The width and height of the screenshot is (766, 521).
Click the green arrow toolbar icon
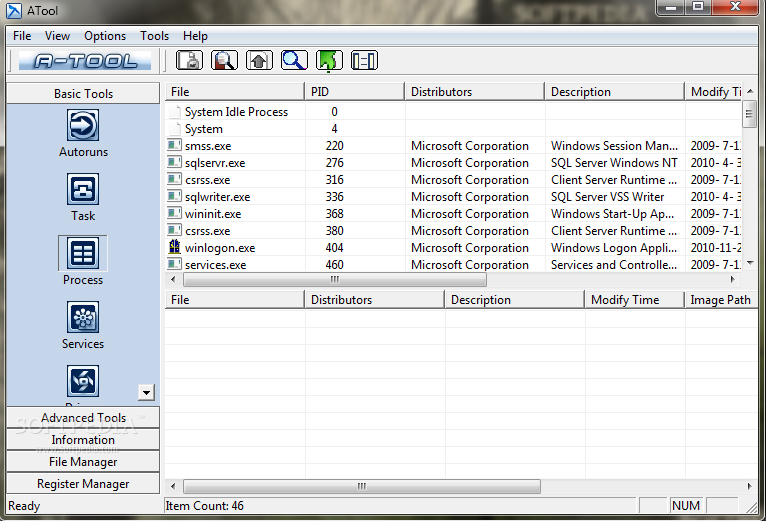point(329,61)
